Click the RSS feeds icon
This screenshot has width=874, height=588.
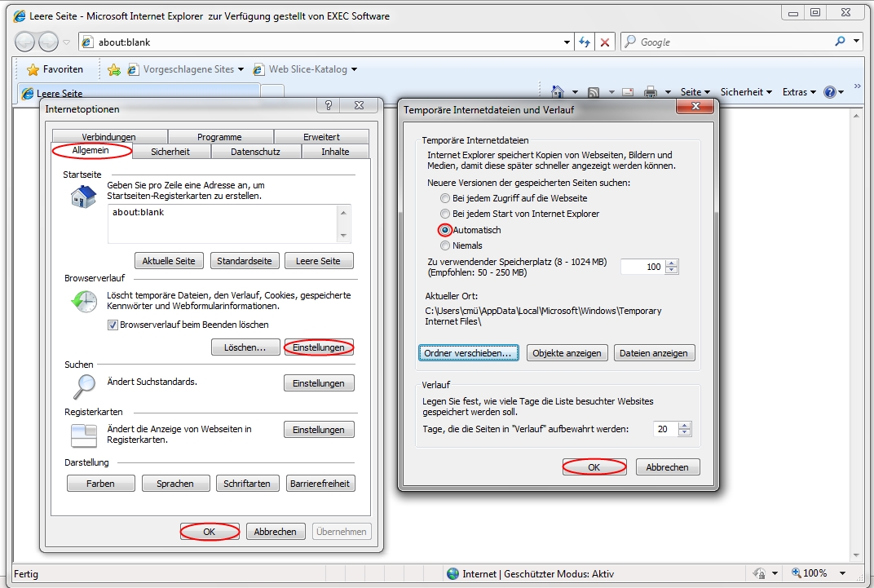pos(594,92)
